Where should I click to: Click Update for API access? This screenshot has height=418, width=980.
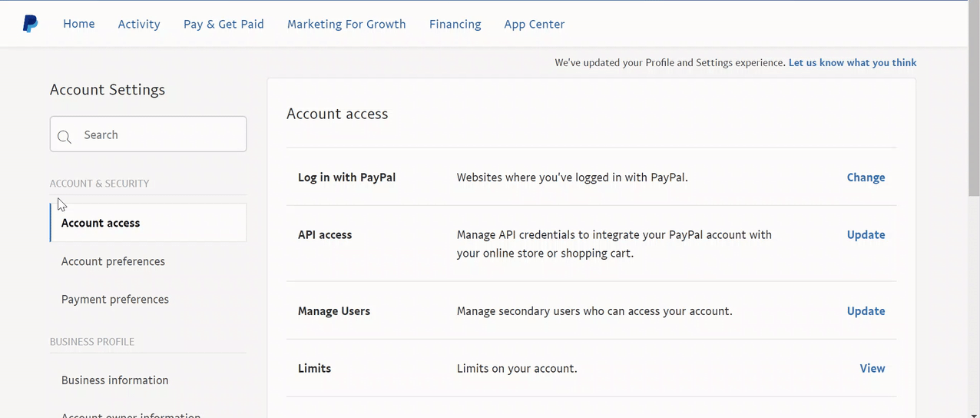(x=866, y=235)
